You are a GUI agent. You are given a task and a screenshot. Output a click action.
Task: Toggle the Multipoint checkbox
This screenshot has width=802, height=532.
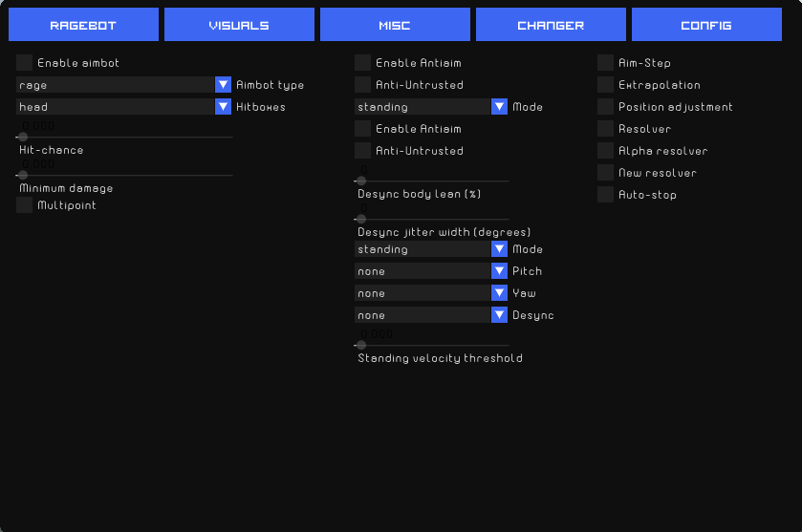point(25,205)
